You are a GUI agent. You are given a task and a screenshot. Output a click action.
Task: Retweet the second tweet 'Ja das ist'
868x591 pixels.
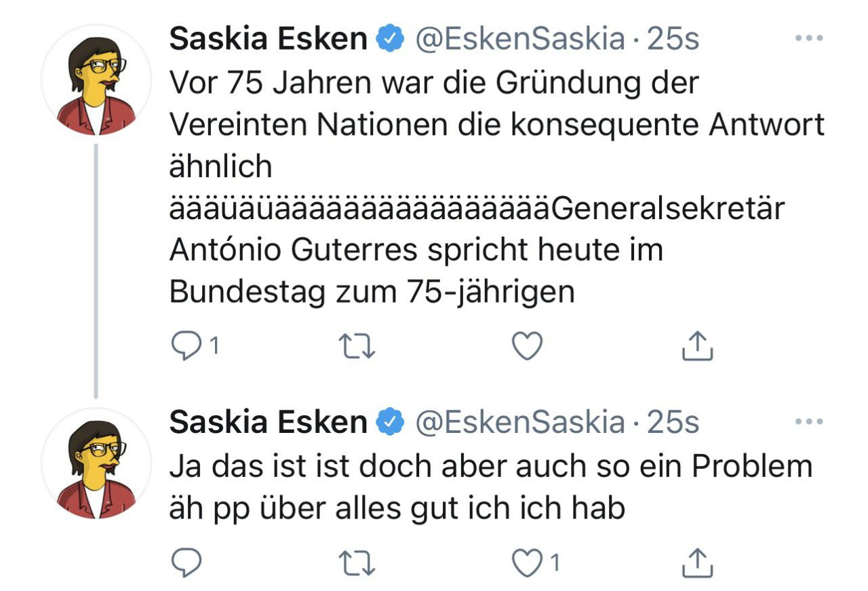point(357,563)
